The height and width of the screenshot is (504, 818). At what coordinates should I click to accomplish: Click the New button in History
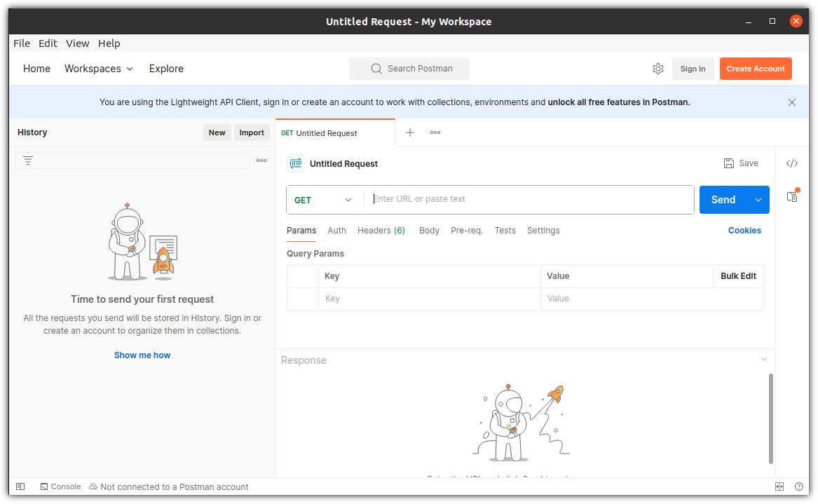click(217, 132)
